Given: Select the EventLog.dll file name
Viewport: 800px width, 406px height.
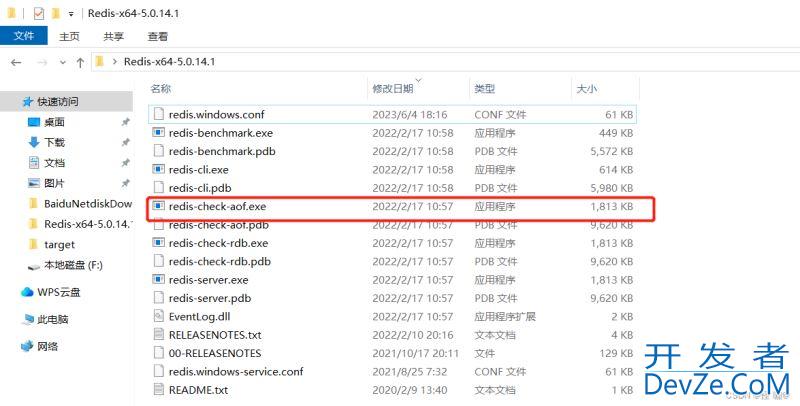Looking at the screenshot, I should (199, 316).
